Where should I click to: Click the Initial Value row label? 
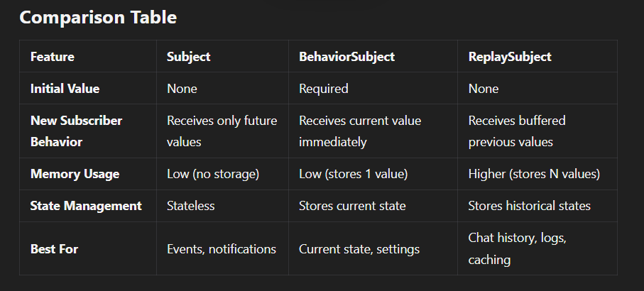(65, 89)
